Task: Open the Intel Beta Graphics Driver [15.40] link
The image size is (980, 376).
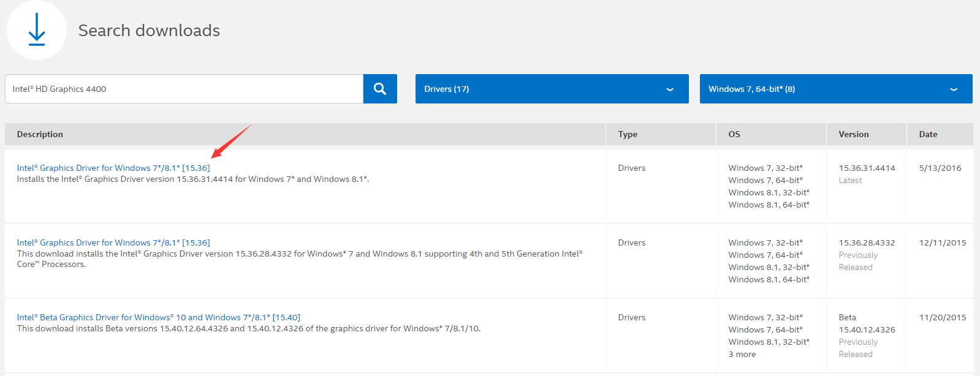Action: click(x=159, y=317)
